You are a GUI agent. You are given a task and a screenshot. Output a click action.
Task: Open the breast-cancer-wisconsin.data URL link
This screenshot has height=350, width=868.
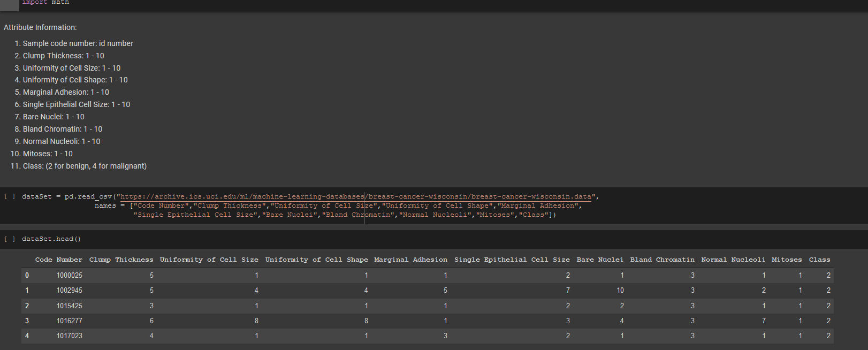click(356, 196)
